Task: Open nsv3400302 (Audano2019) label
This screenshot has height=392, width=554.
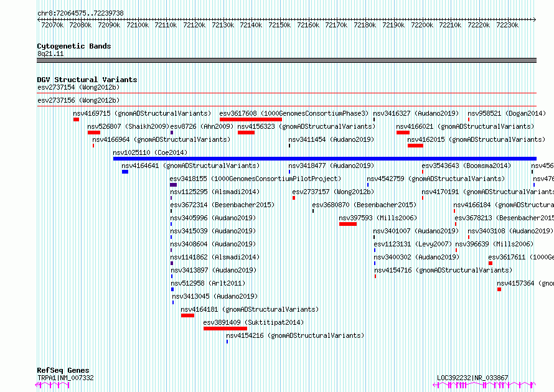Action: tap(416, 257)
